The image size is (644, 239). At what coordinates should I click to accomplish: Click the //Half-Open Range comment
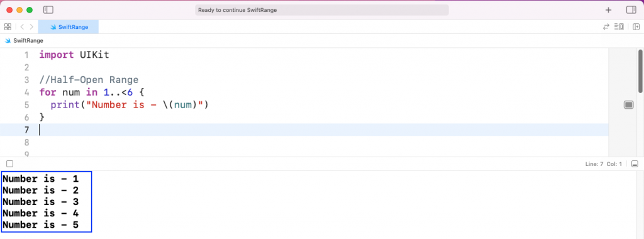point(89,80)
